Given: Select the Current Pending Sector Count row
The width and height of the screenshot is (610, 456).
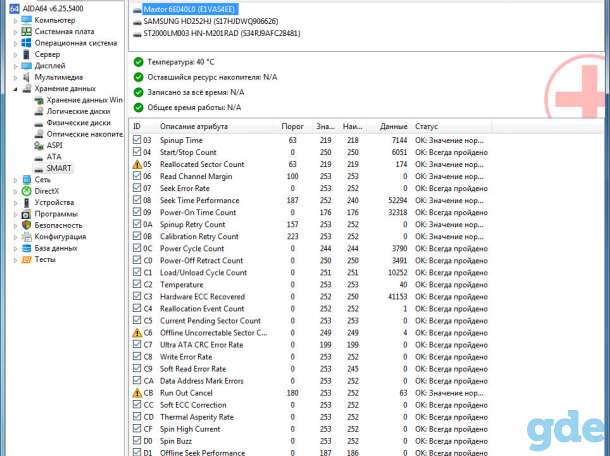Looking at the screenshot, I should [x=310, y=321].
